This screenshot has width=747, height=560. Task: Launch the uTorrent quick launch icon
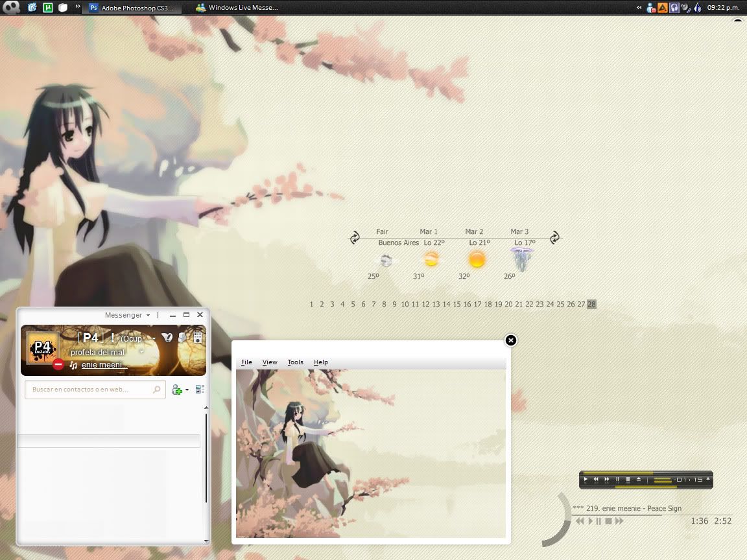pyautogui.click(x=47, y=7)
